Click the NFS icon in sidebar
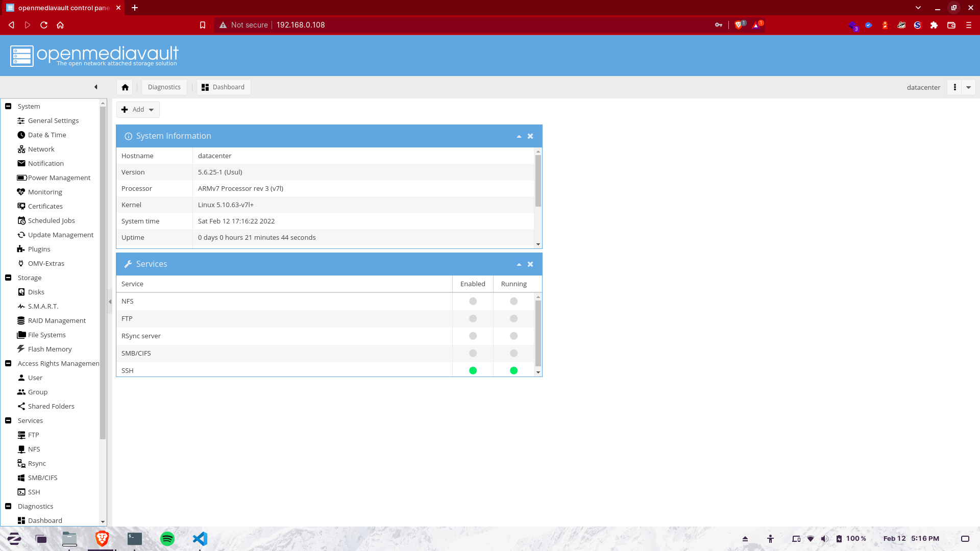This screenshot has width=980, height=551. tap(21, 449)
